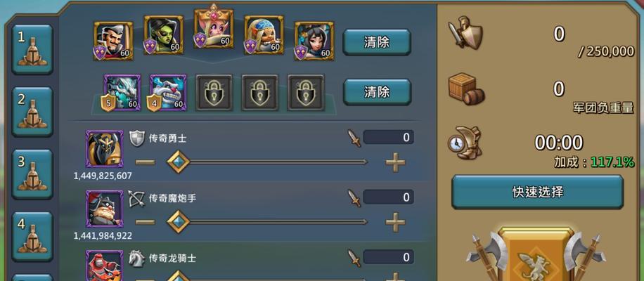Click the green-skinned hero portrait
Image resolution: width=644 pixels, height=281 pixels.
click(164, 35)
